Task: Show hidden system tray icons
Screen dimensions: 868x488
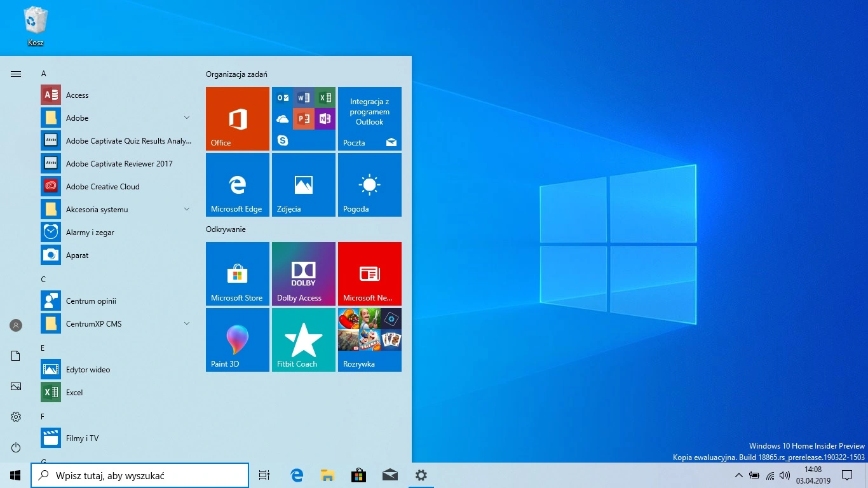Action: [738, 475]
